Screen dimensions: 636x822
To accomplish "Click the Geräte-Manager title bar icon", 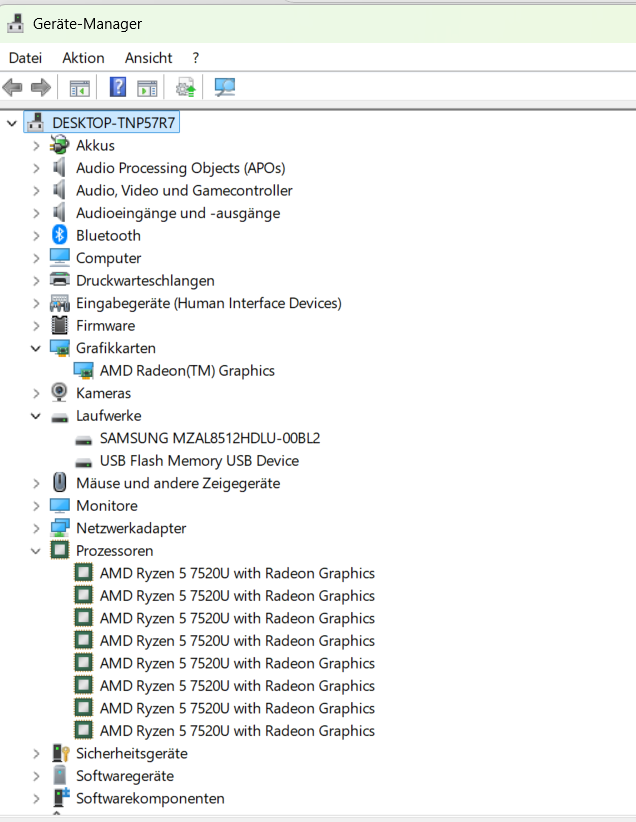I will [16, 23].
